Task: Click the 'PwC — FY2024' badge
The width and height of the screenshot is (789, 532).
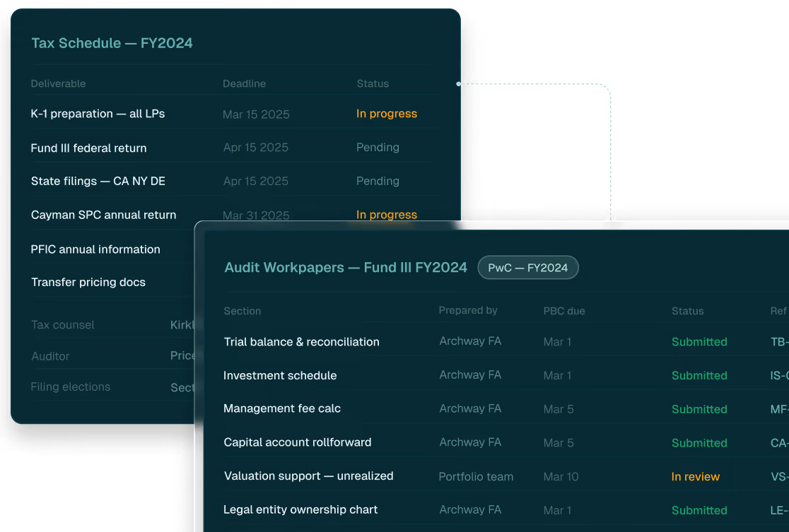Action: [528, 268]
